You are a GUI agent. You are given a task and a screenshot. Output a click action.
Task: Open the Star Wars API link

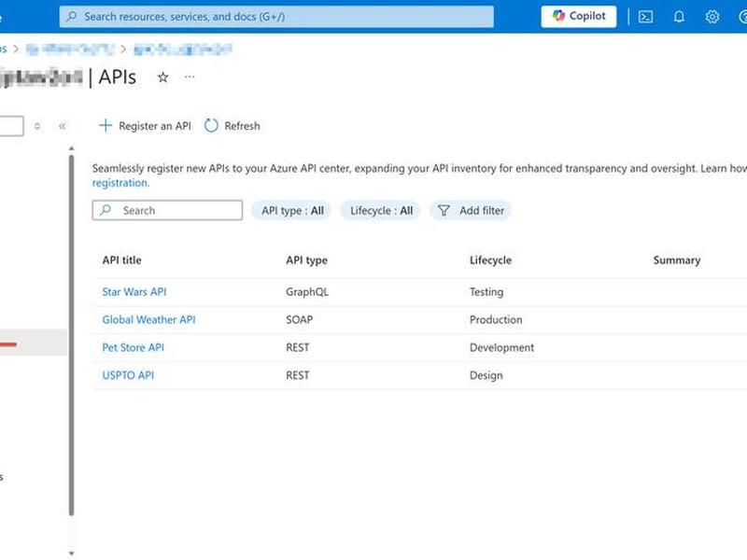tap(134, 292)
